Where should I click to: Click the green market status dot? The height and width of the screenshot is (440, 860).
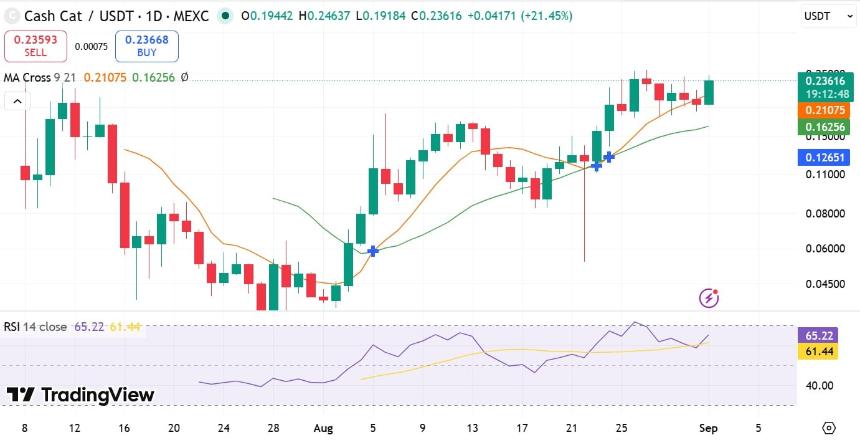click(225, 16)
